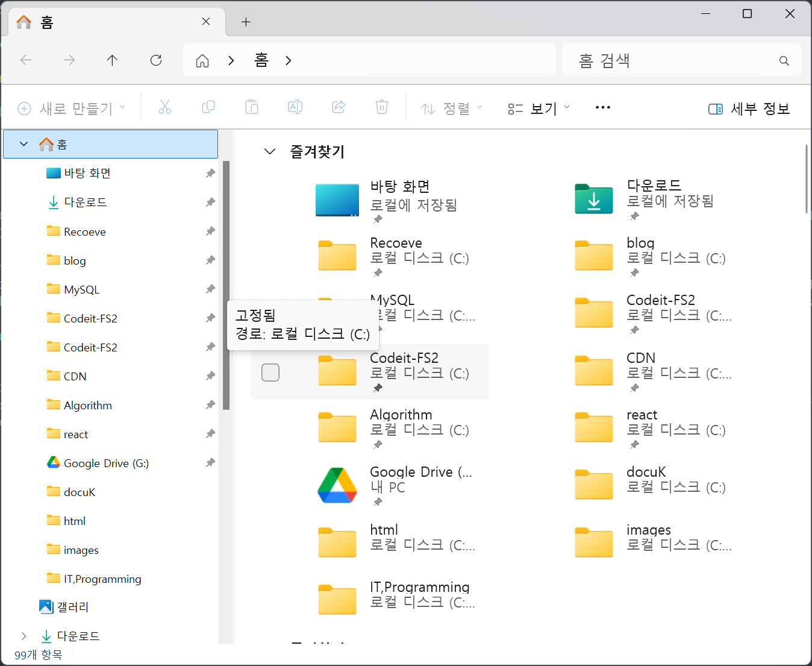Image resolution: width=812 pixels, height=666 pixels.
Task: Select IT,Programming in the sidebar
Action: tap(102, 579)
